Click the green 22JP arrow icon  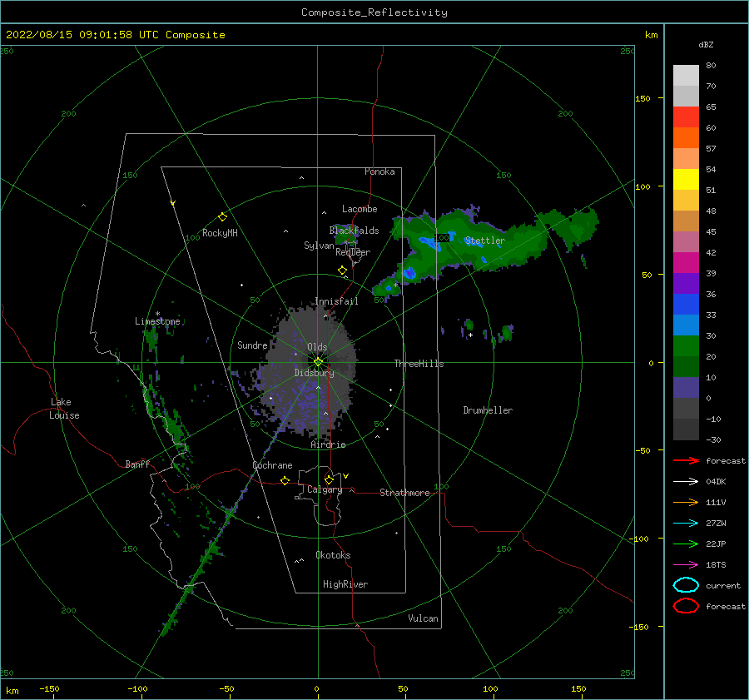click(686, 544)
